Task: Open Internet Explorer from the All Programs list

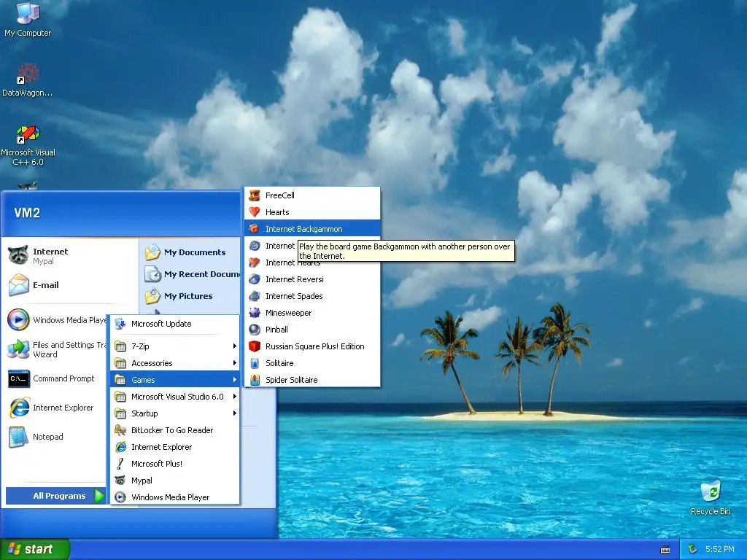Action: pyautogui.click(x=175, y=447)
